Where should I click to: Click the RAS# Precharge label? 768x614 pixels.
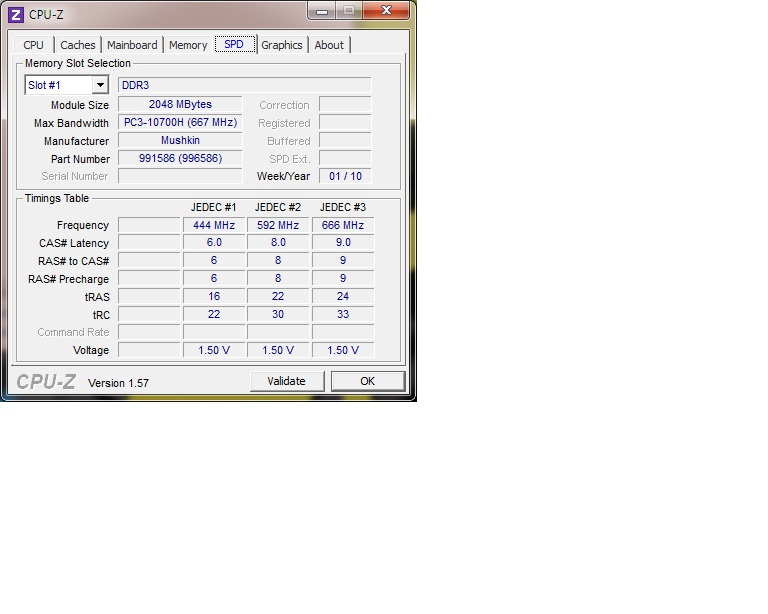coord(69,279)
